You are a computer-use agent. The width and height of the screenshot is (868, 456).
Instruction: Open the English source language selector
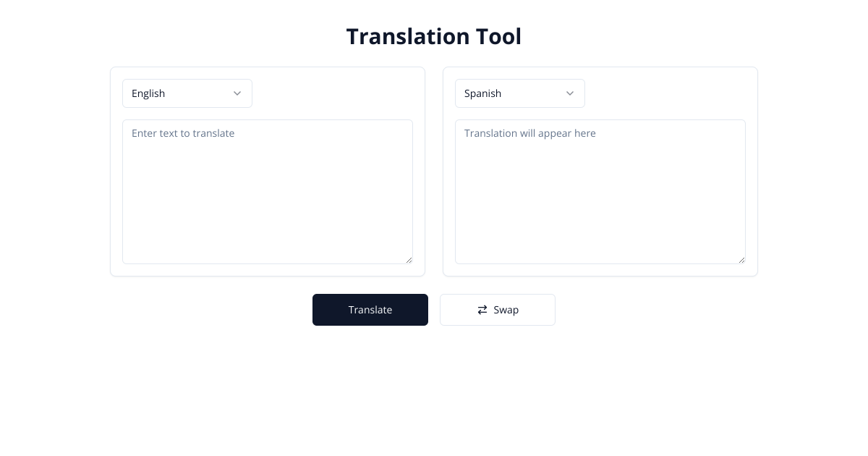tap(187, 93)
